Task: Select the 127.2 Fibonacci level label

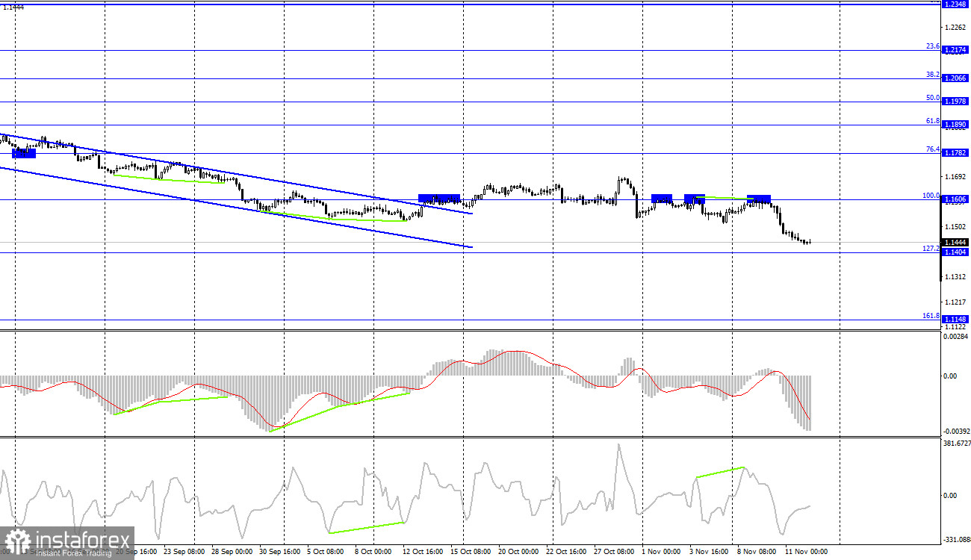Action: pyautogui.click(x=931, y=249)
